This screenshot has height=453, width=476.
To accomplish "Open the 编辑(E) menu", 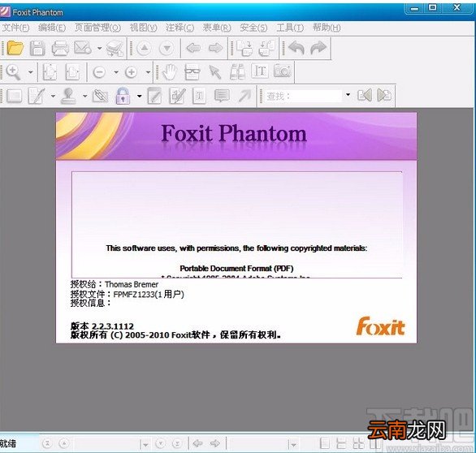I will click(52, 28).
